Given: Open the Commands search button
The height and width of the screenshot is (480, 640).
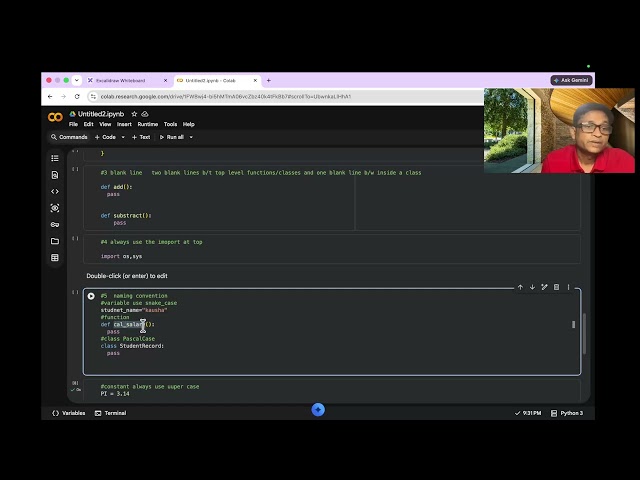Looking at the screenshot, I should 69,138.
